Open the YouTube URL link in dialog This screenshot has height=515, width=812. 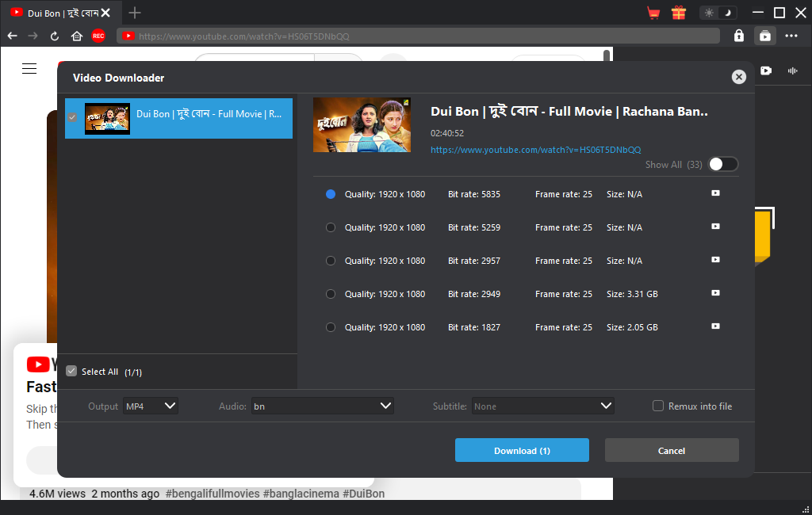tap(536, 150)
